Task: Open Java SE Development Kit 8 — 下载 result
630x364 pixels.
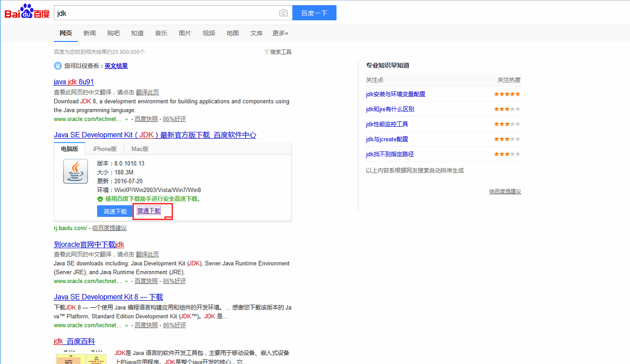Action: coord(108,297)
